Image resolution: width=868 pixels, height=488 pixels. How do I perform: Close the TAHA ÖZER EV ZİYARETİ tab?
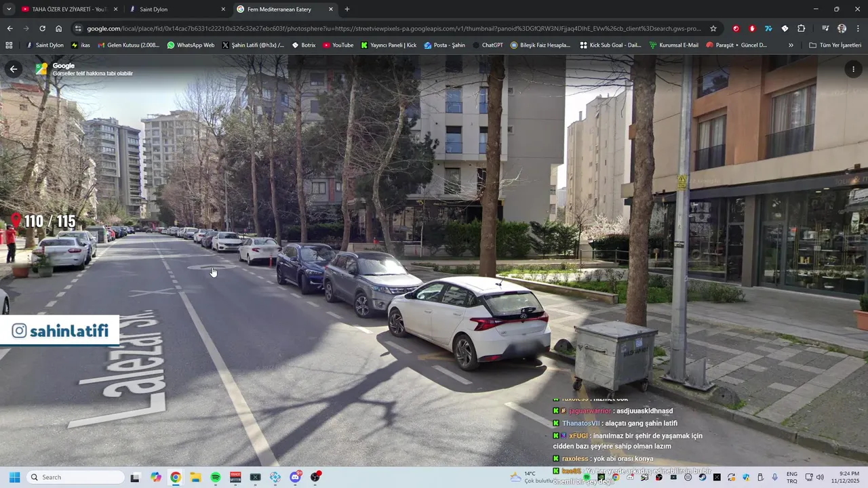click(115, 9)
